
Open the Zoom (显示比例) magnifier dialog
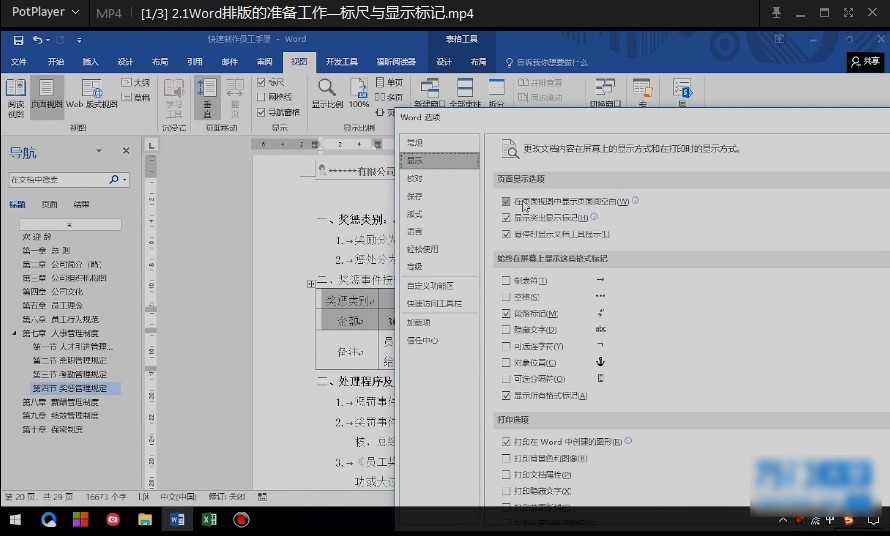[x=327, y=94]
